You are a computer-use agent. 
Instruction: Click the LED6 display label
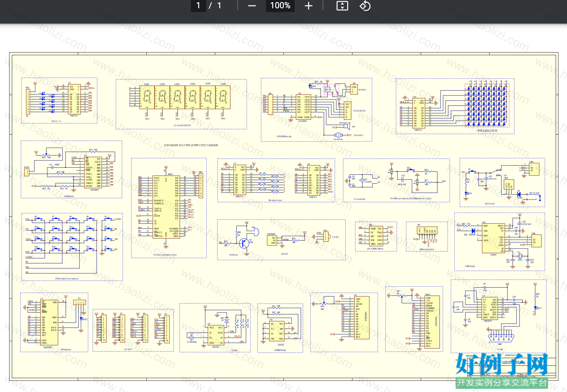223,84
